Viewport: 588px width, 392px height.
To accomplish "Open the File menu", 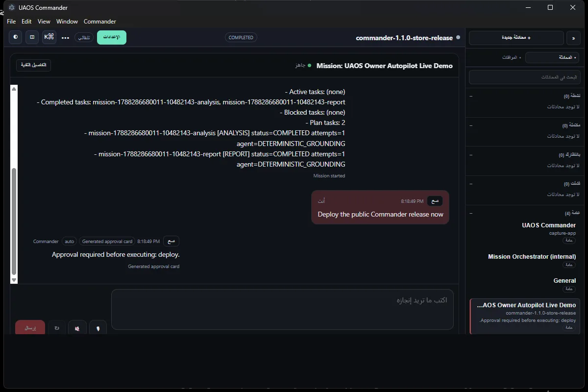I will tap(11, 22).
